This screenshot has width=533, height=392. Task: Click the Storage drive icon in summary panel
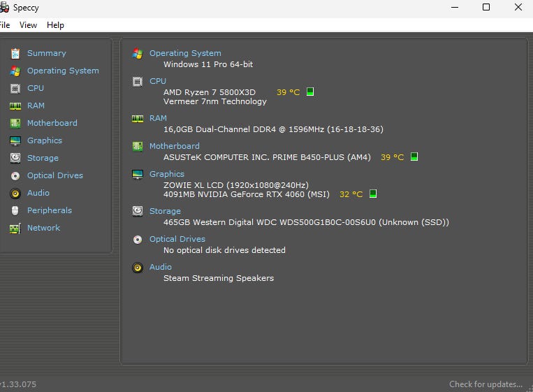coord(138,212)
